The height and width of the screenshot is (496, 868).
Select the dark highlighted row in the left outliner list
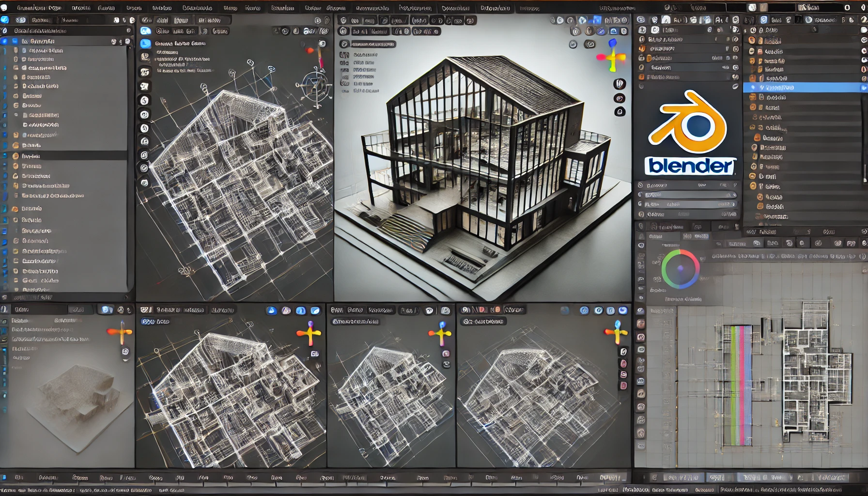click(x=63, y=156)
